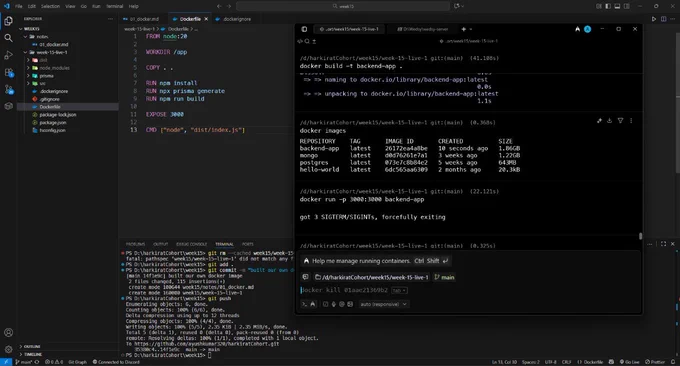Open the Explorer view in the activity bar
Viewport: 680px width, 366px height.
8,21
